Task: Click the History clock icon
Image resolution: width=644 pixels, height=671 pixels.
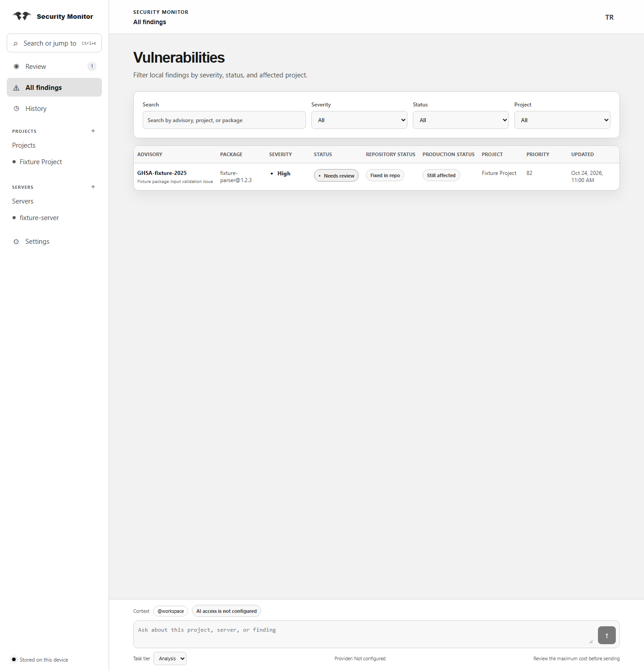Action: (17, 109)
